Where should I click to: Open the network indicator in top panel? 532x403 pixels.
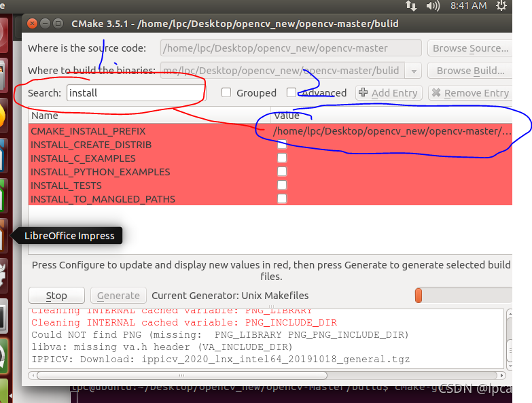(411, 5)
